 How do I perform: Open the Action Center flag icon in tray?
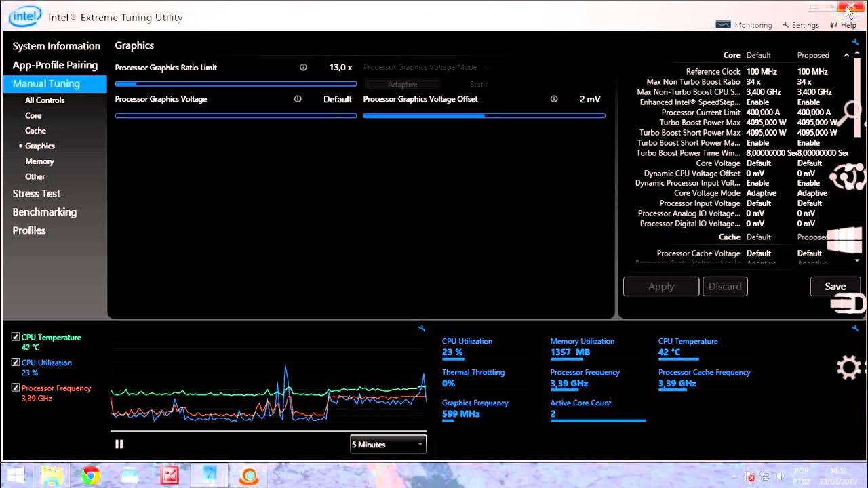(751, 476)
